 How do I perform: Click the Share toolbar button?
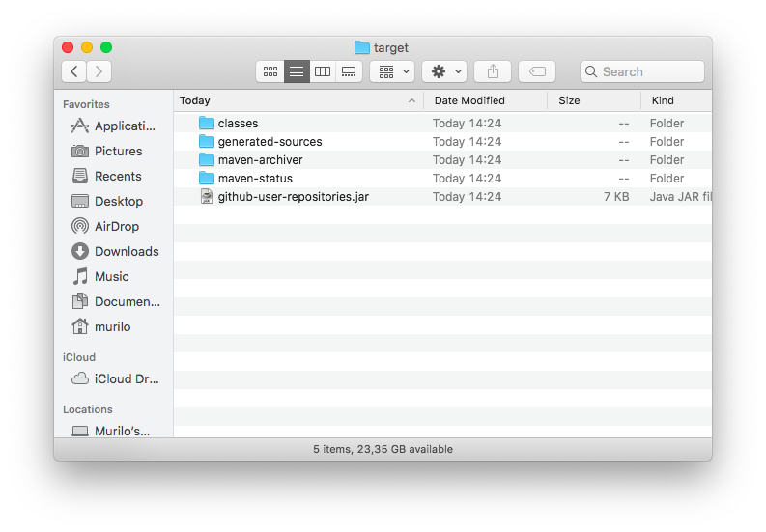493,71
